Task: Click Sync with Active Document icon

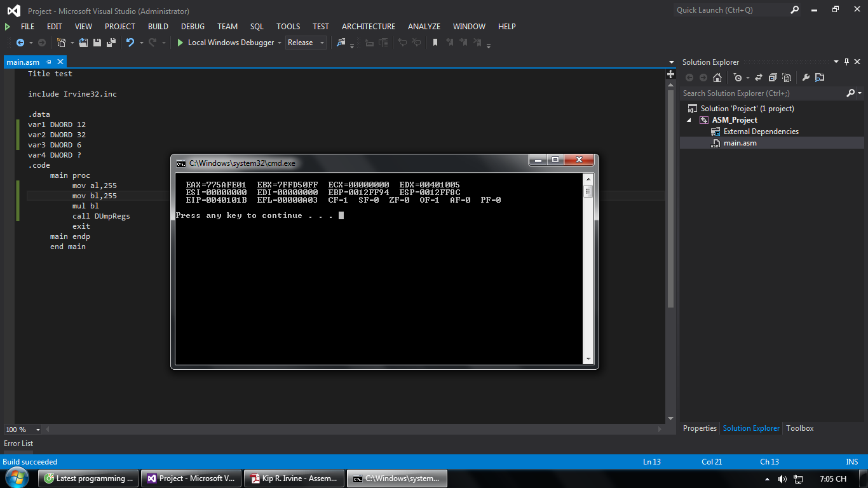Action: [759, 78]
